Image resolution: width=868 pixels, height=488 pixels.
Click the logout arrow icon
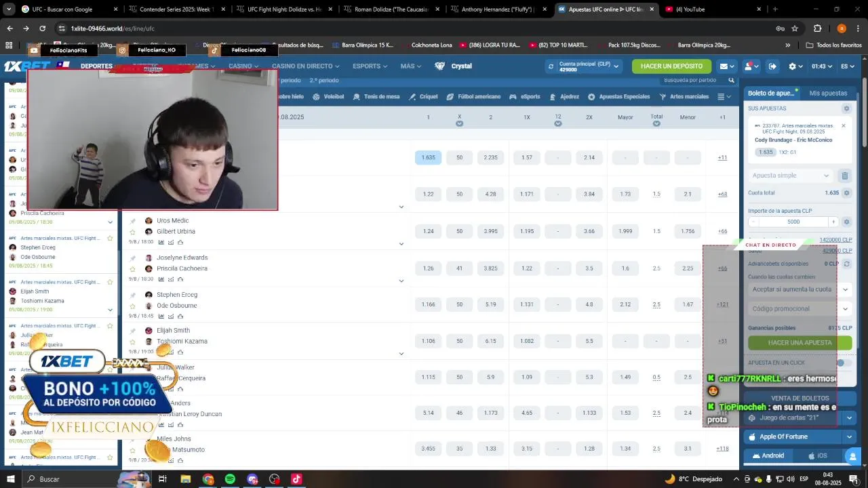pos(772,66)
